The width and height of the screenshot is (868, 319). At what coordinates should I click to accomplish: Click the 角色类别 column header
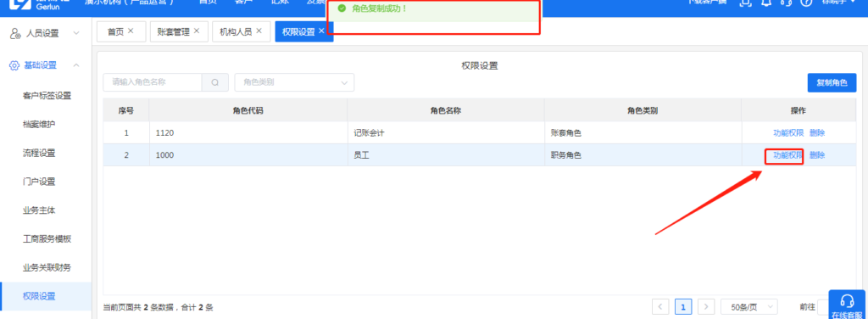pyautogui.click(x=643, y=110)
